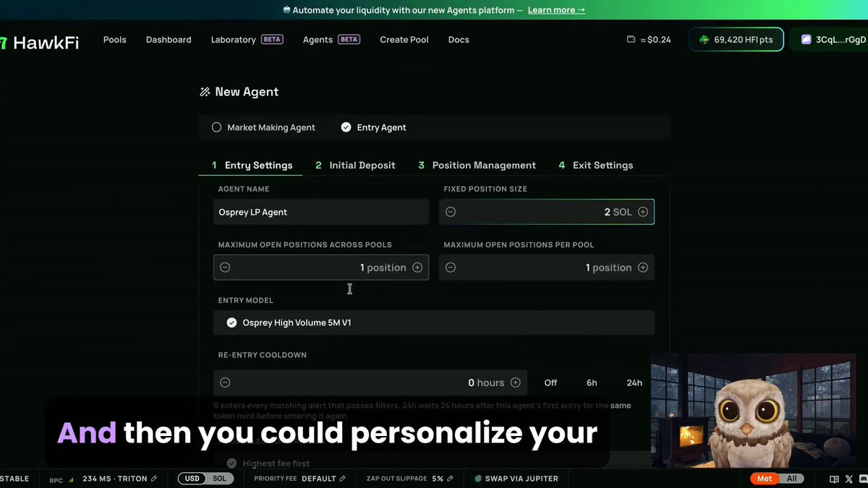The height and width of the screenshot is (488, 868).
Task: Select the Market Making Agent radio
Action: (216, 127)
